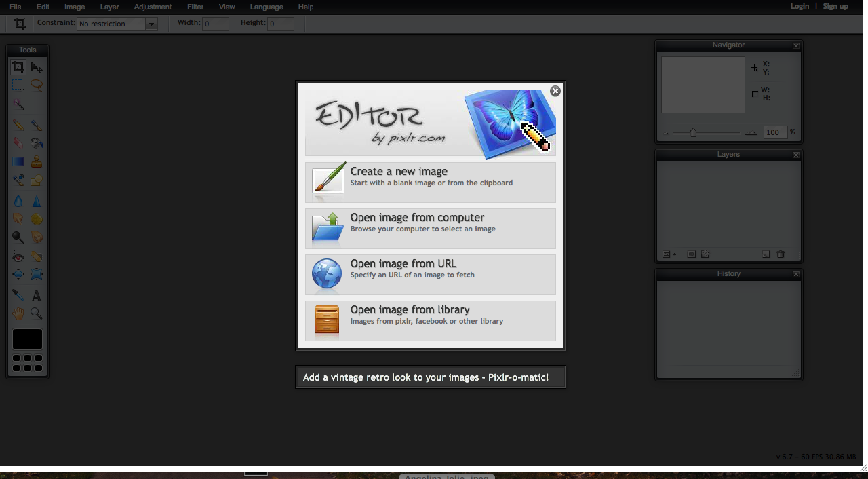
Task: Select the Lasso tool
Action: click(x=37, y=85)
